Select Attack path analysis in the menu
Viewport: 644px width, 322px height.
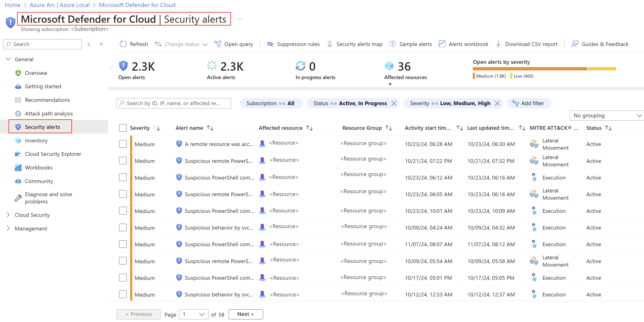coord(49,114)
